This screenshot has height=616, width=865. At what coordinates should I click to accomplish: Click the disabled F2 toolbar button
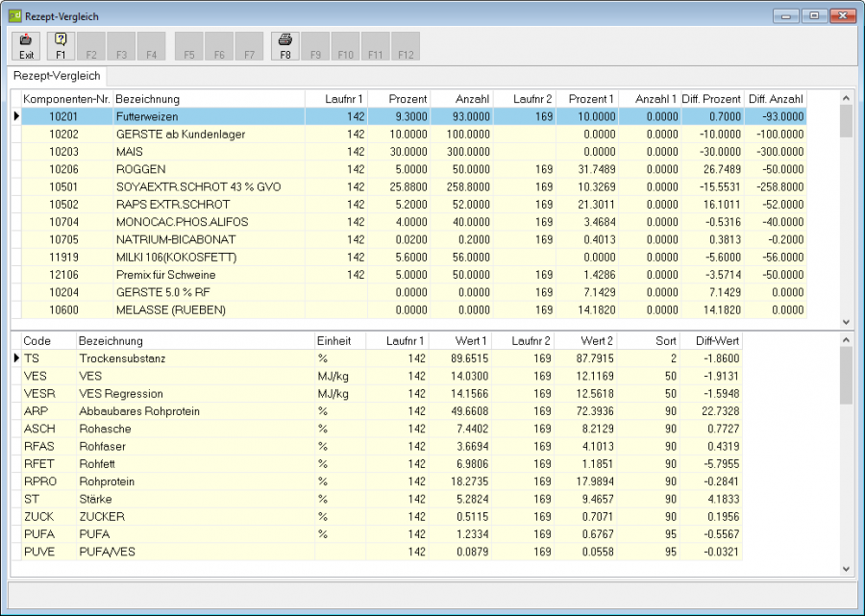91,46
